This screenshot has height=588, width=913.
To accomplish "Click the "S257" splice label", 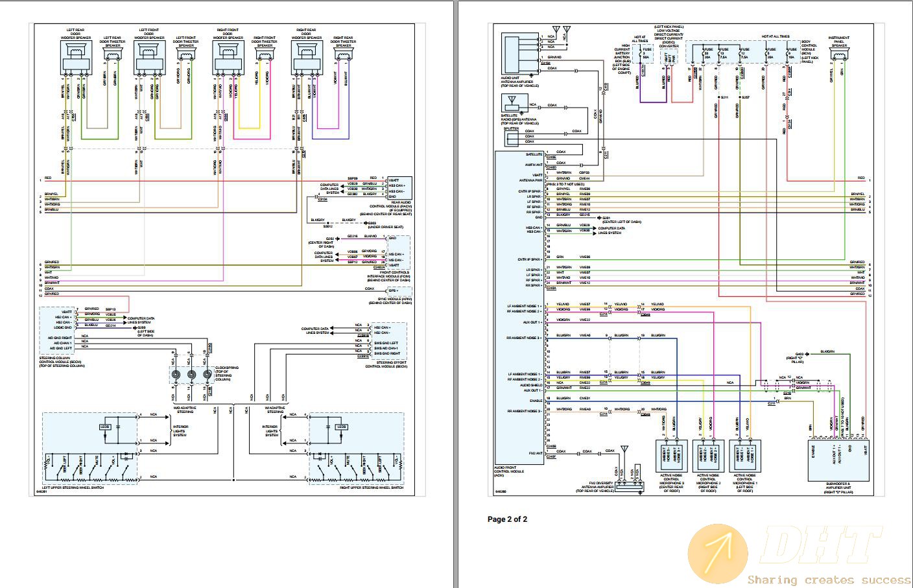I will coord(745,97).
